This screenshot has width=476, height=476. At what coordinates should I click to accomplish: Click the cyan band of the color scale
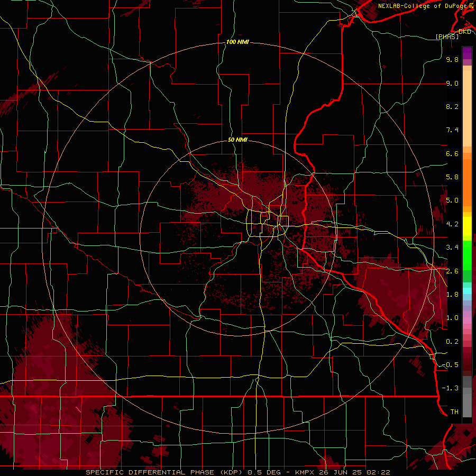(467, 290)
